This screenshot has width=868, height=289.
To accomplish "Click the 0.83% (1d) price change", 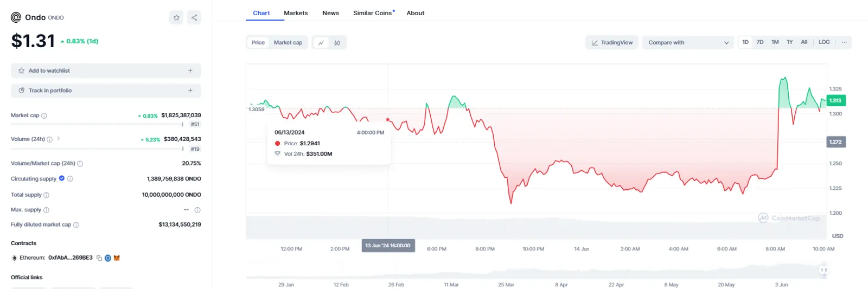I will 79,41.
